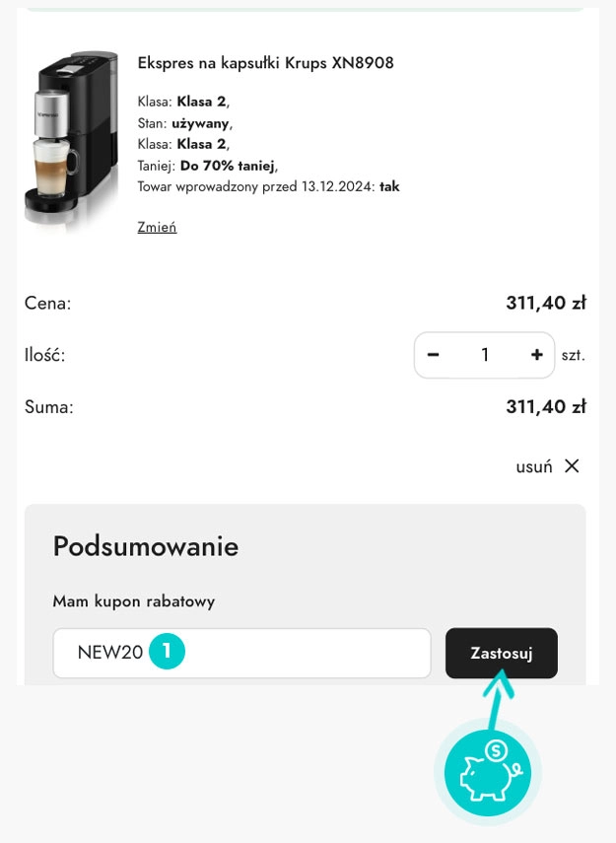Click the szt. unit label

click(x=573, y=355)
